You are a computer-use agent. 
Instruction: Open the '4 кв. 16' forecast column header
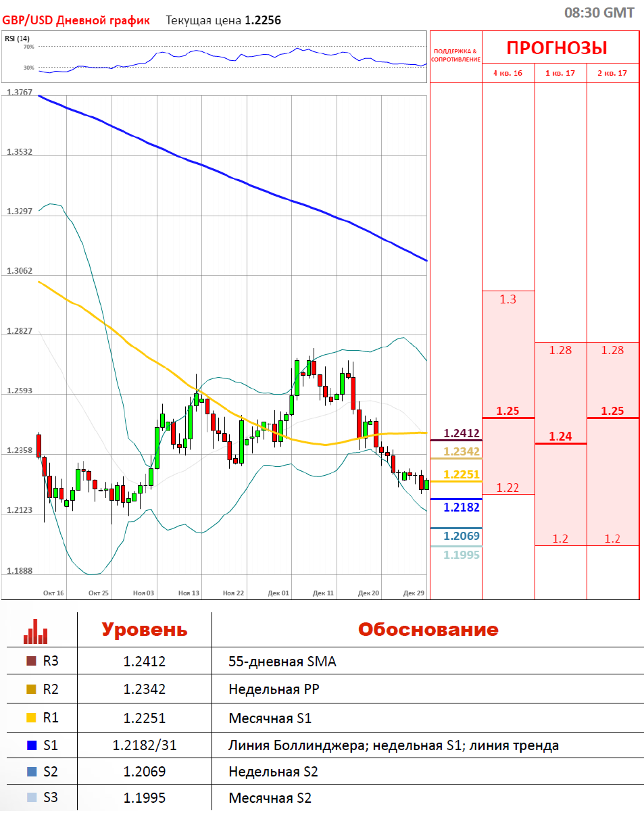(x=507, y=73)
